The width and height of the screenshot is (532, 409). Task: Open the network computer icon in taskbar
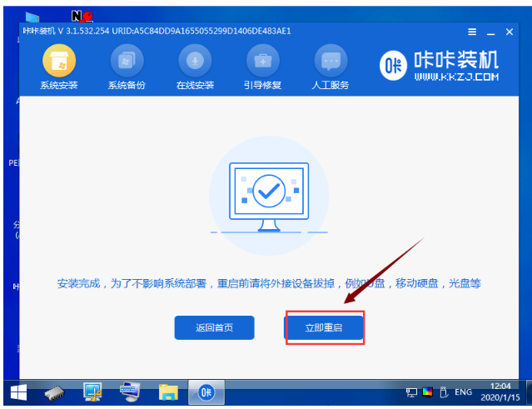[131, 392]
